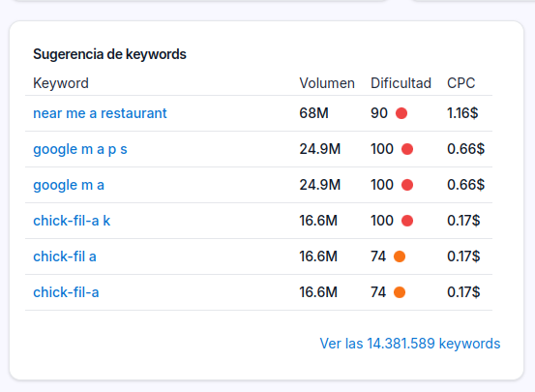Click the 'Keyword' column header

tap(61, 83)
